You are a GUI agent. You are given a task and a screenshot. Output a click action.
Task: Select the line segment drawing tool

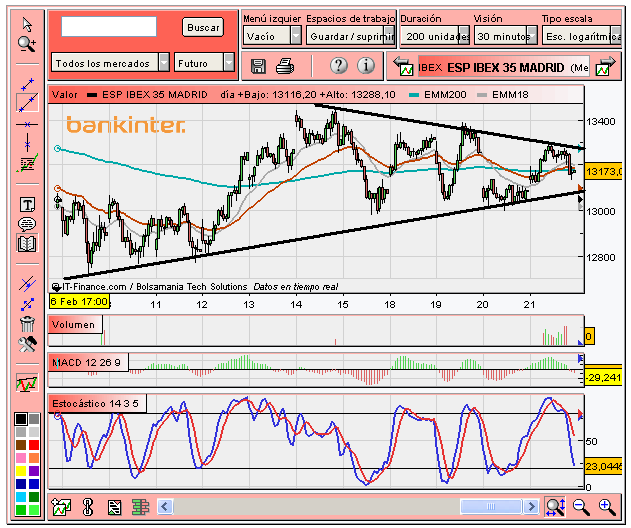[27, 84]
